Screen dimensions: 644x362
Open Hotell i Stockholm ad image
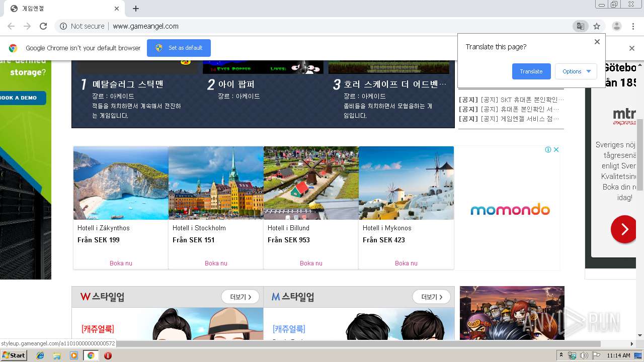click(x=216, y=183)
